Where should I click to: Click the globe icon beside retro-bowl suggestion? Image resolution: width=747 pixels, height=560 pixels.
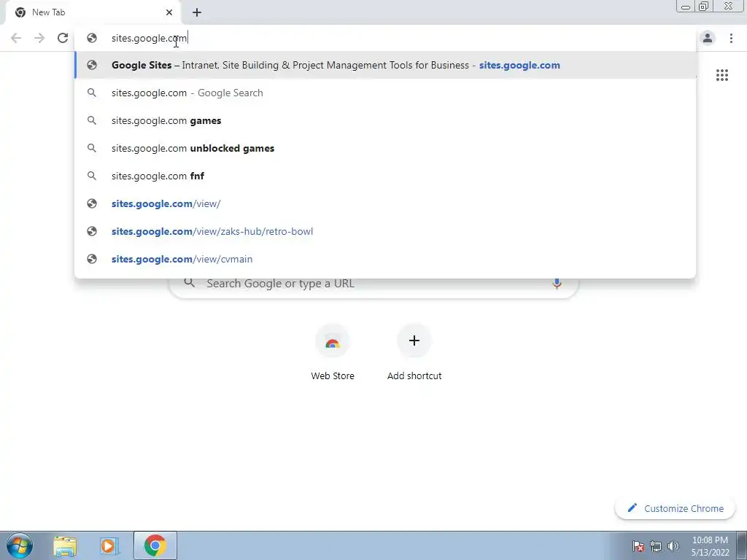pyautogui.click(x=92, y=231)
